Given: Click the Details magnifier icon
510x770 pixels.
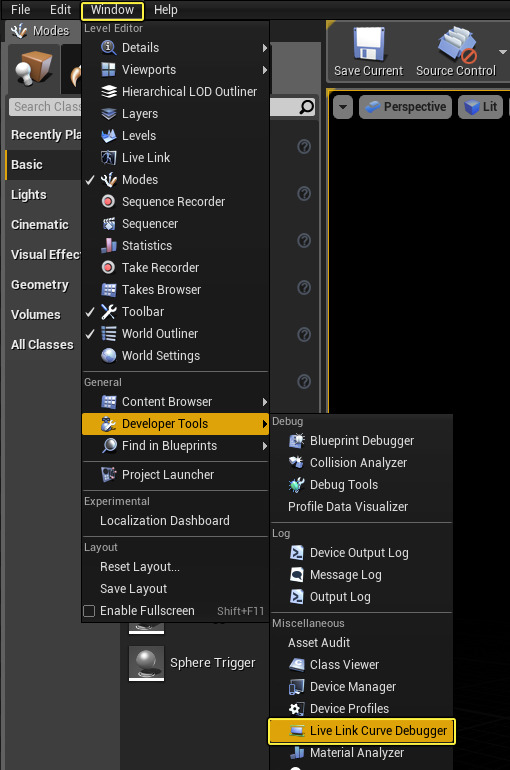Looking at the screenshot, I should point(108,48).
